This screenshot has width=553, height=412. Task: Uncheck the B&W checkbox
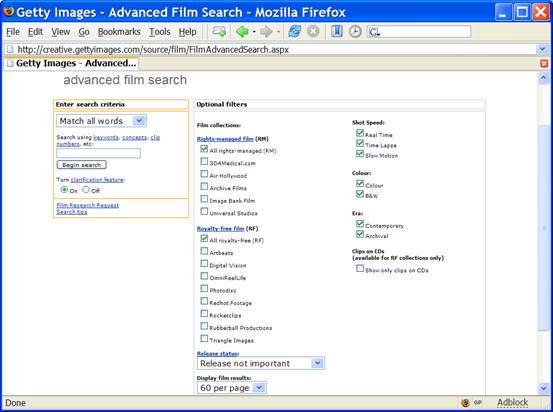tap(360, 194)
